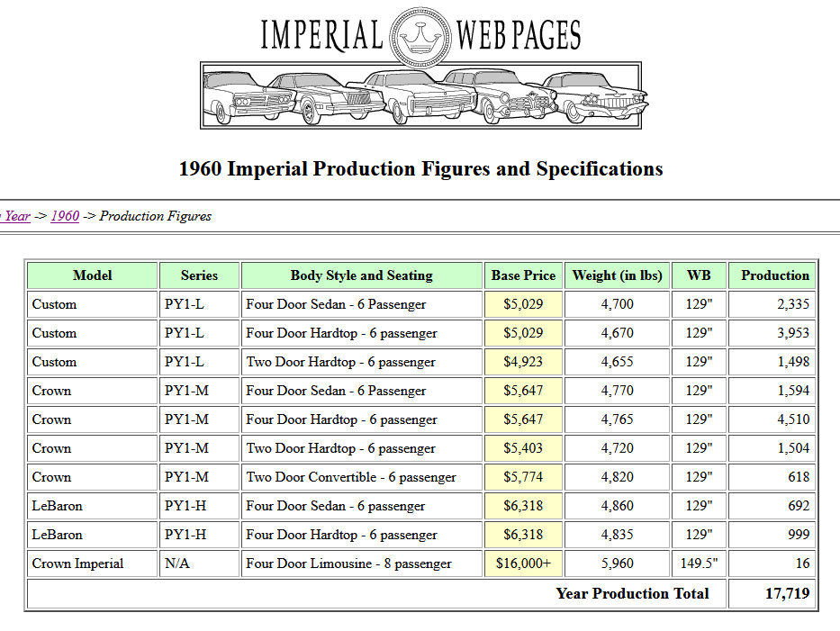Select the Body Style and Seating header

pos(361,275)
